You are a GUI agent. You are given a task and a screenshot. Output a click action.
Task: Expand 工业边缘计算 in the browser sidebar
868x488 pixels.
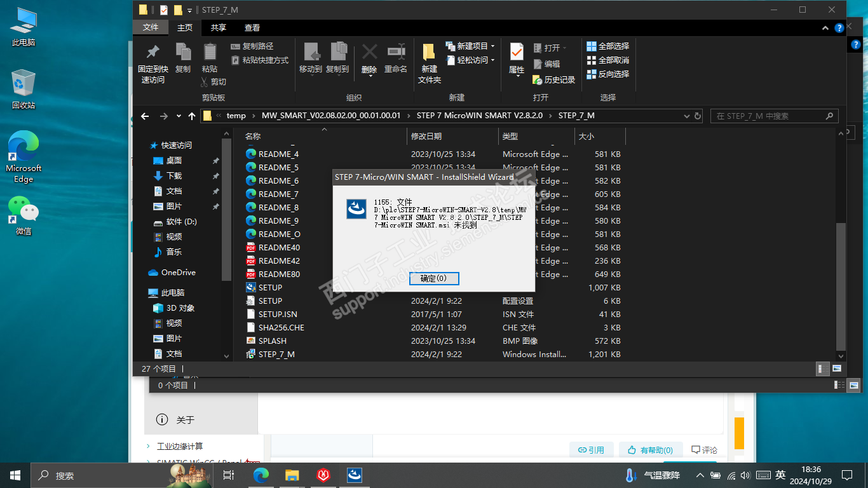(148, 446)
